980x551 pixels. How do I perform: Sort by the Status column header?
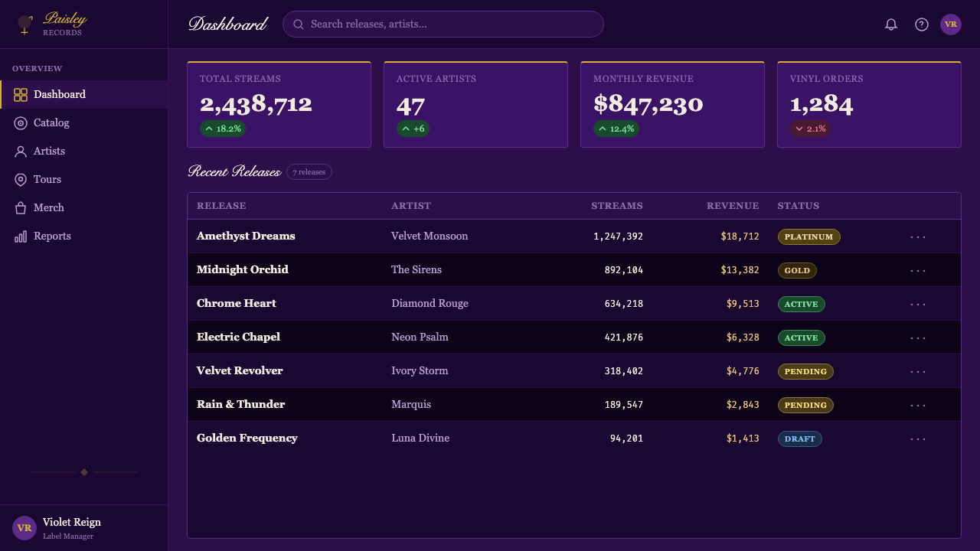coord(799,206)
